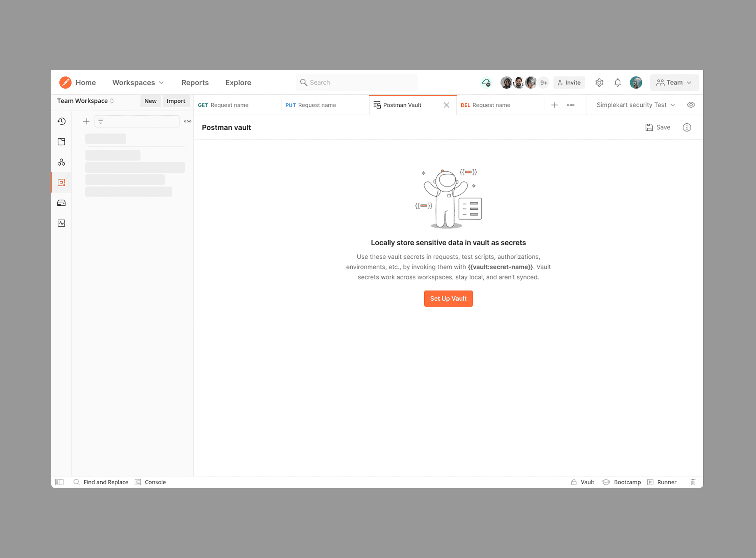
Task: Open the APIs sidebar icon
Action: tap(61, 162)
